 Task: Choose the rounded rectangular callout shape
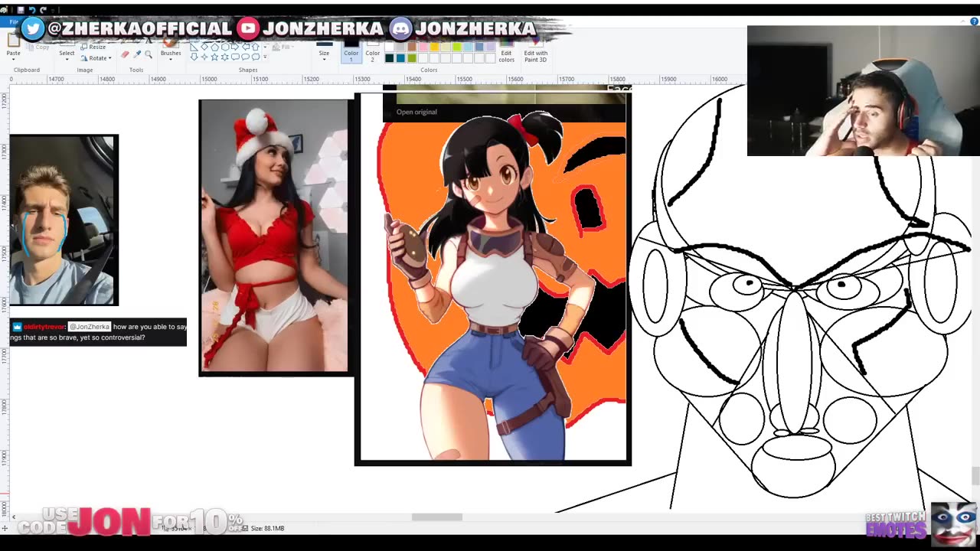click(x=235, y=57)
